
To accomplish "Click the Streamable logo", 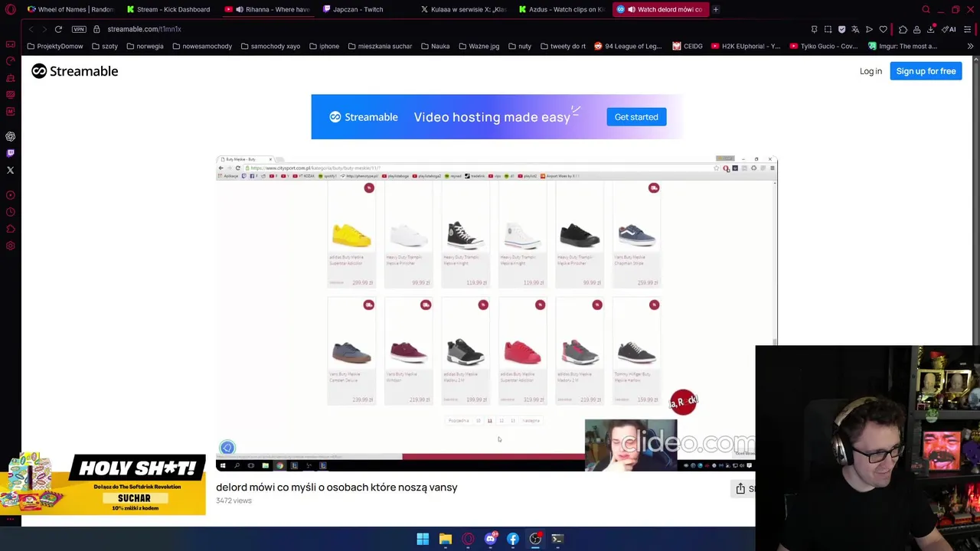I will (74, 71).
